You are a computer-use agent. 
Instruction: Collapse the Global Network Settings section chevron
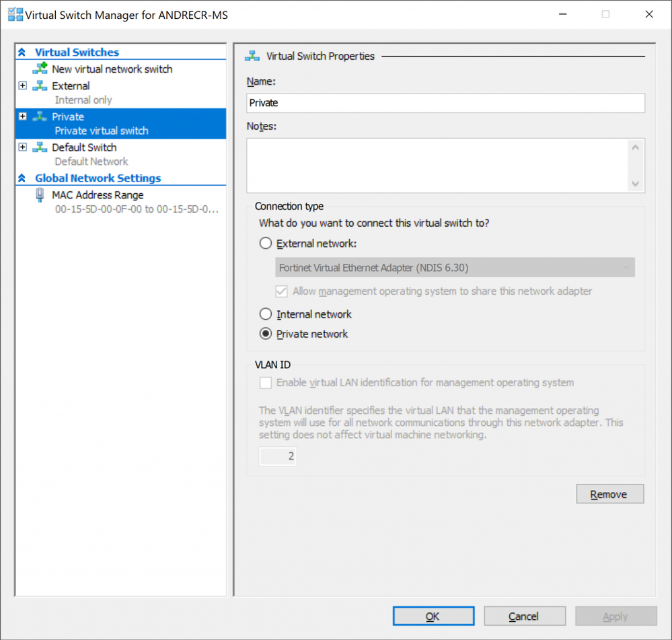tap(22, 178)
